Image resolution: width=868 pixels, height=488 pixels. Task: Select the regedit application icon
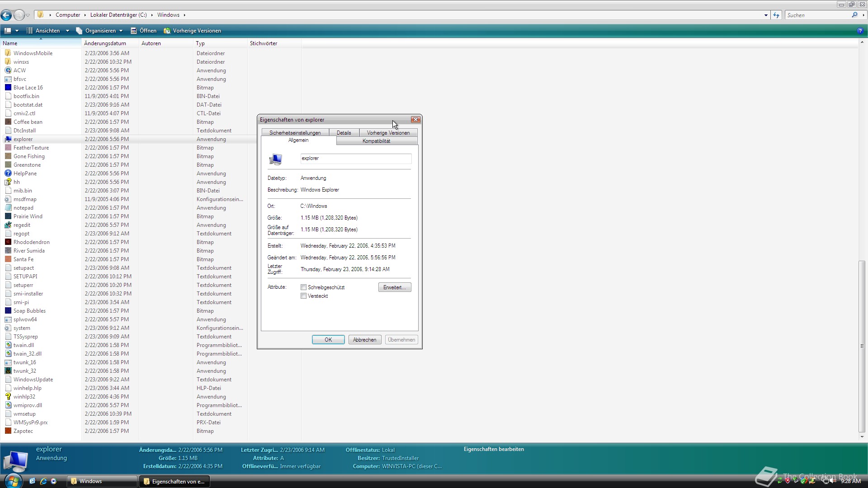[x=8, y=225]
